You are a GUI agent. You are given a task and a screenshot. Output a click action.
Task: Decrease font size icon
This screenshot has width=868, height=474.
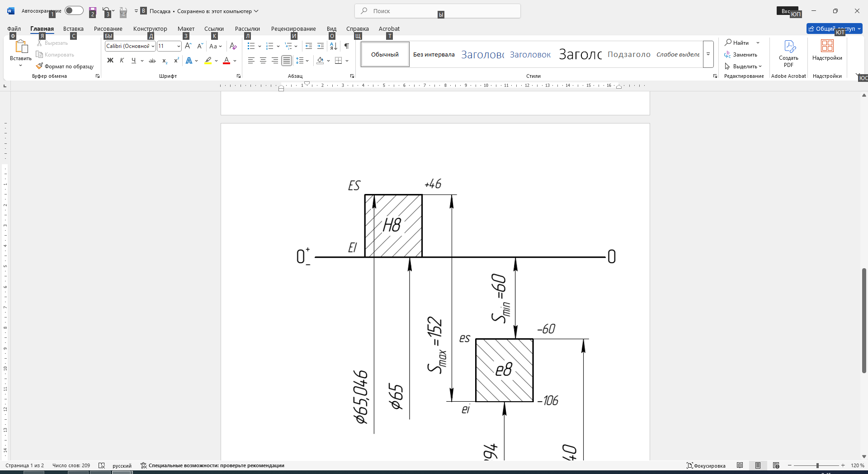pyautogui.click(x=200, y=46)
